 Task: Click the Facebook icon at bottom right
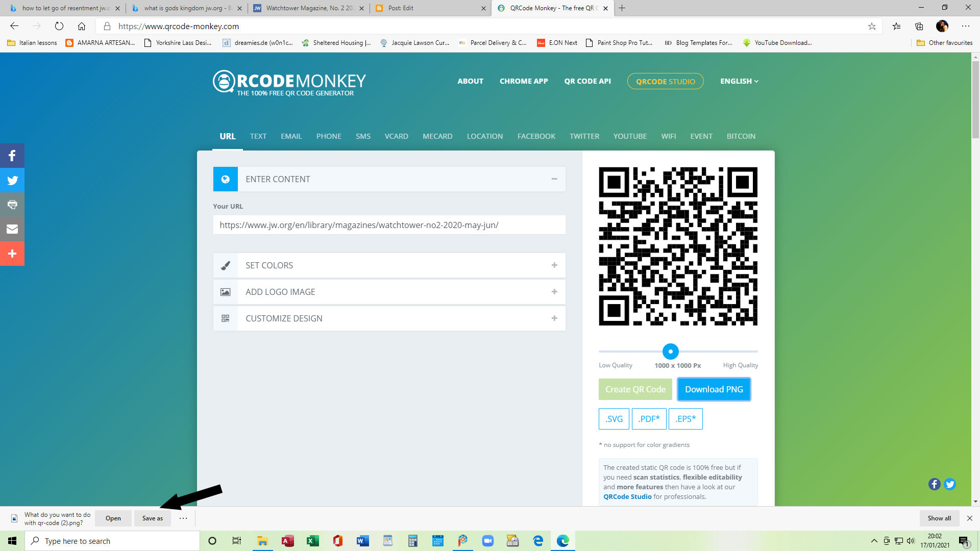tap(935, 484)
